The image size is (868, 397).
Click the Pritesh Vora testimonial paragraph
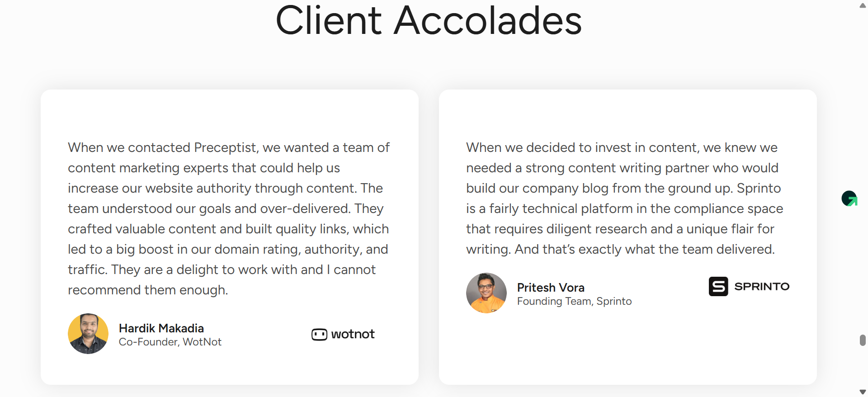(x=624, y=198)
